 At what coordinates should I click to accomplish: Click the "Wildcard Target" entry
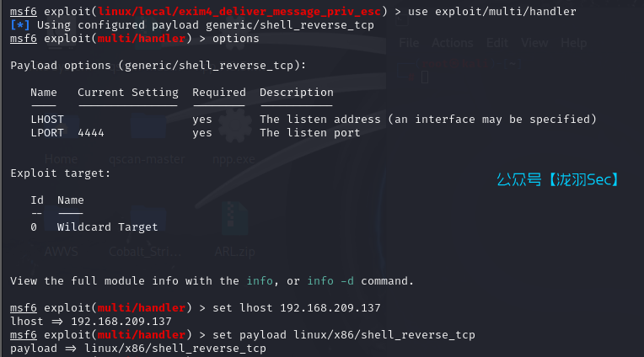(x=107, y=226)
